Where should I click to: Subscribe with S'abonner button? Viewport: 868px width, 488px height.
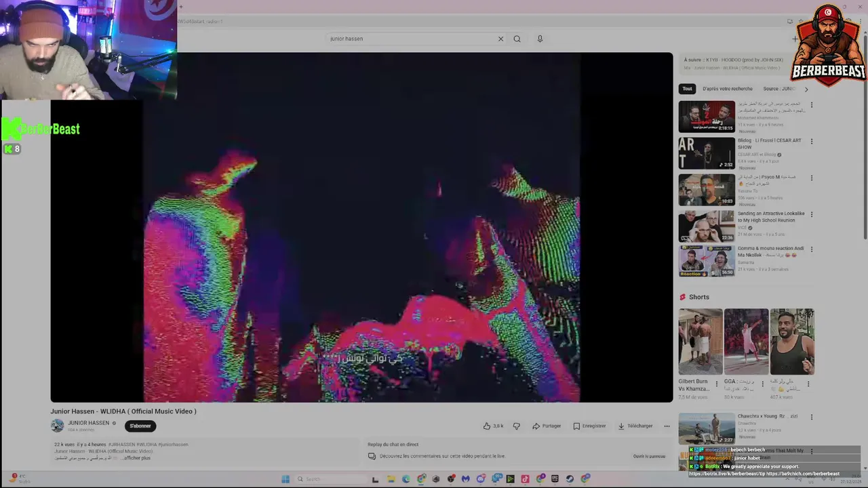(140, 426)
